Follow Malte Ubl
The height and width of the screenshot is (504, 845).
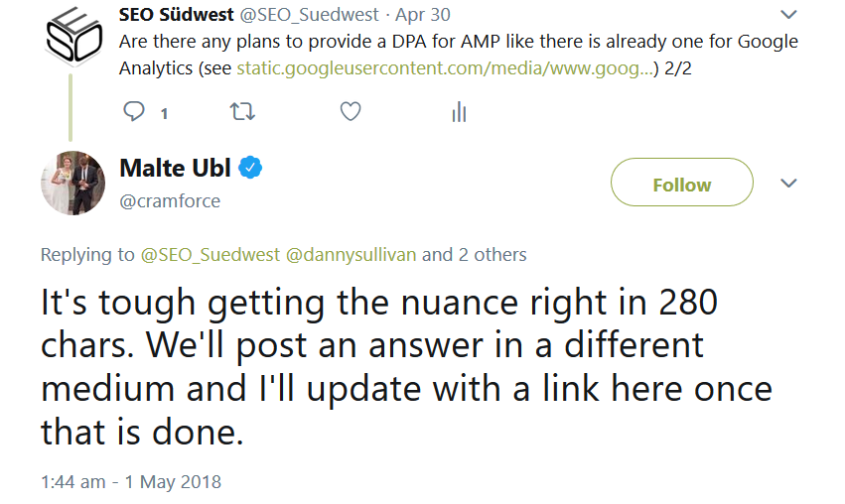tap(681, 185)
